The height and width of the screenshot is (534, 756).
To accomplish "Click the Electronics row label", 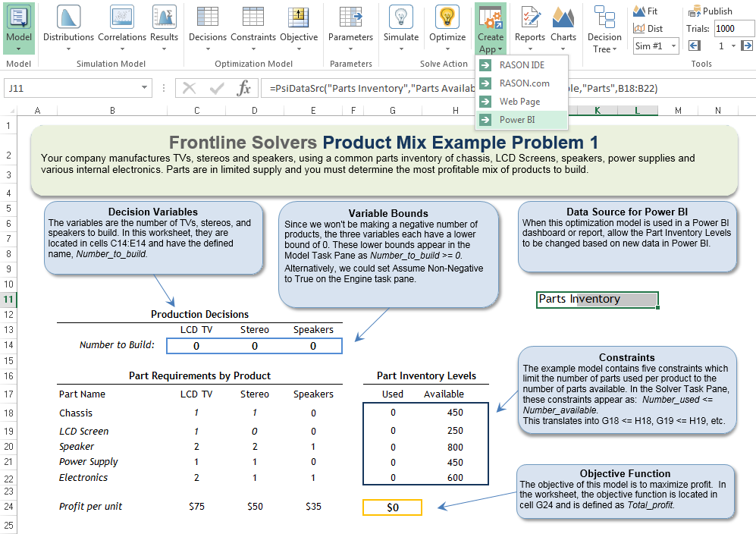I will (x=83, y=478).
